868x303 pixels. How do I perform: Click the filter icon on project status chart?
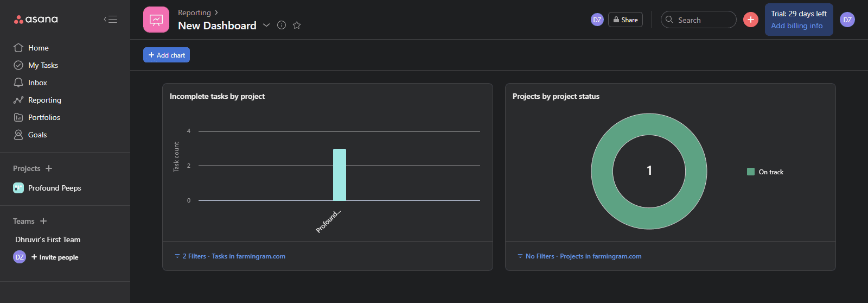(x=520, y=256)
